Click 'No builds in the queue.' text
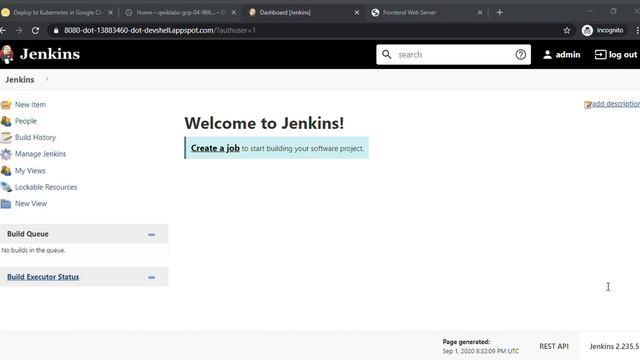The width and height of the screenshot is (640, 360). click(x=33, y=250)
